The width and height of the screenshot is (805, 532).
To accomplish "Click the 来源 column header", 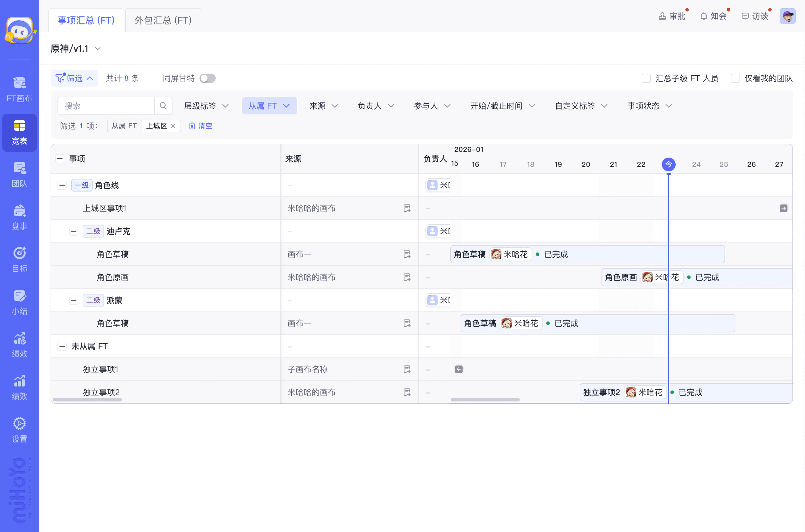I will pos(294,159).
